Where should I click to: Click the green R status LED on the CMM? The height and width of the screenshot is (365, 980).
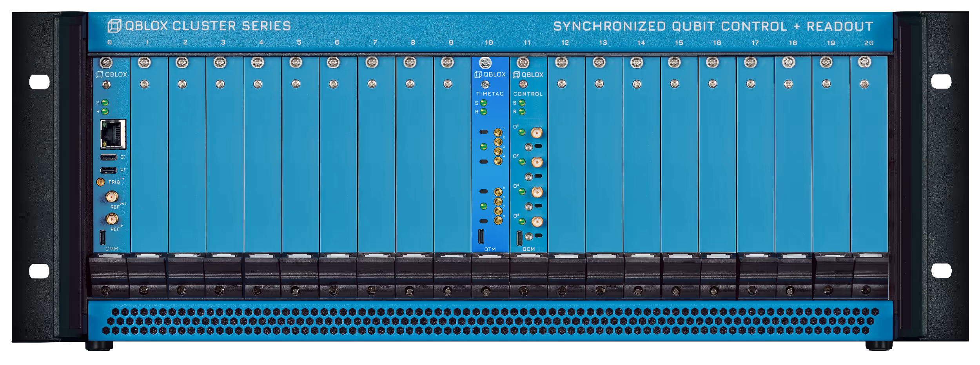pos(105,112)
